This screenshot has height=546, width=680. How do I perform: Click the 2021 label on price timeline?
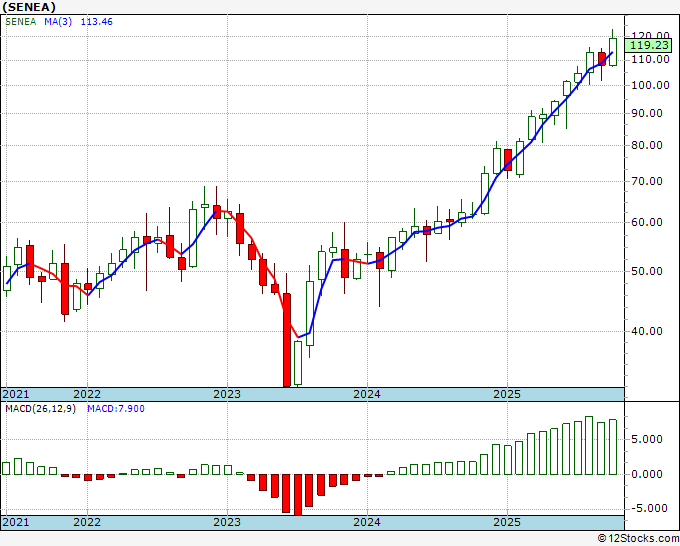click(x=16, y=394)
